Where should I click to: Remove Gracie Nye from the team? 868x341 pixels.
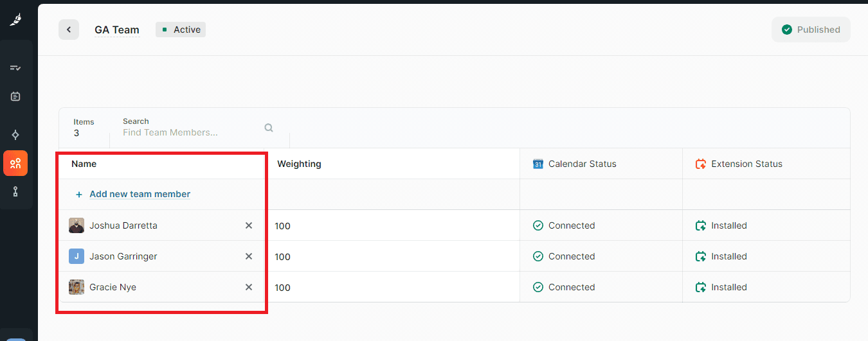tap(249, 287)
